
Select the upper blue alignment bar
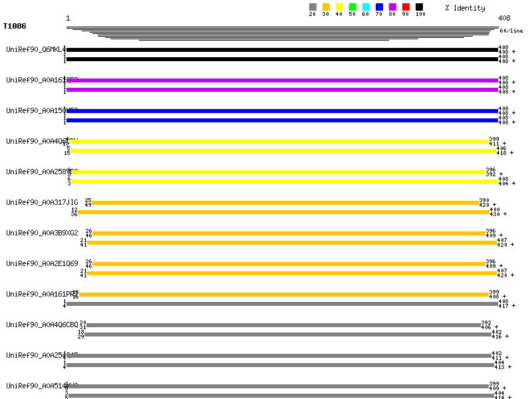tap(282, 111)
